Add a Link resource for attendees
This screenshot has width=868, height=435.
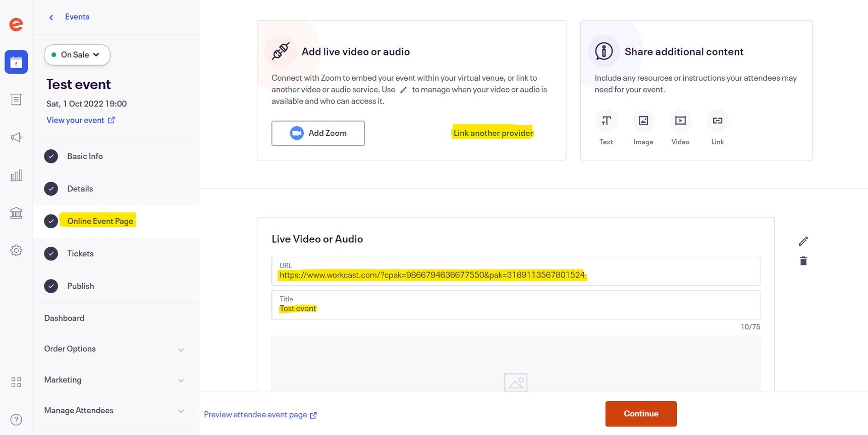coord(717,121)
